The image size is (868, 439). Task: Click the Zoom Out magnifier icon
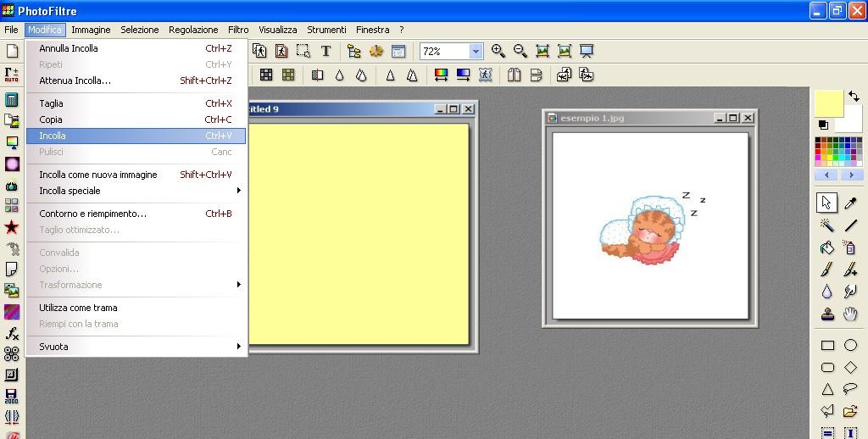[x=520, y=52]
